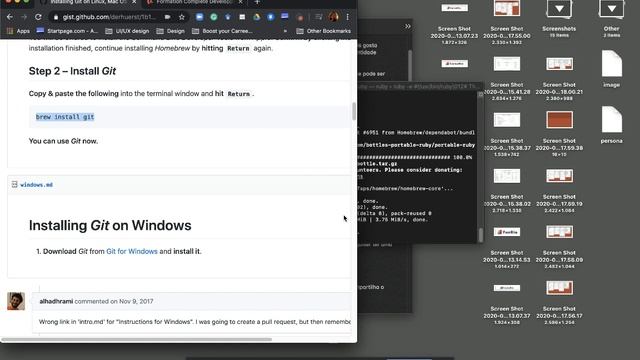Screen dimensions: 640x360
Task: View site info via the padlock icon
Action: [x=56, y=17]
